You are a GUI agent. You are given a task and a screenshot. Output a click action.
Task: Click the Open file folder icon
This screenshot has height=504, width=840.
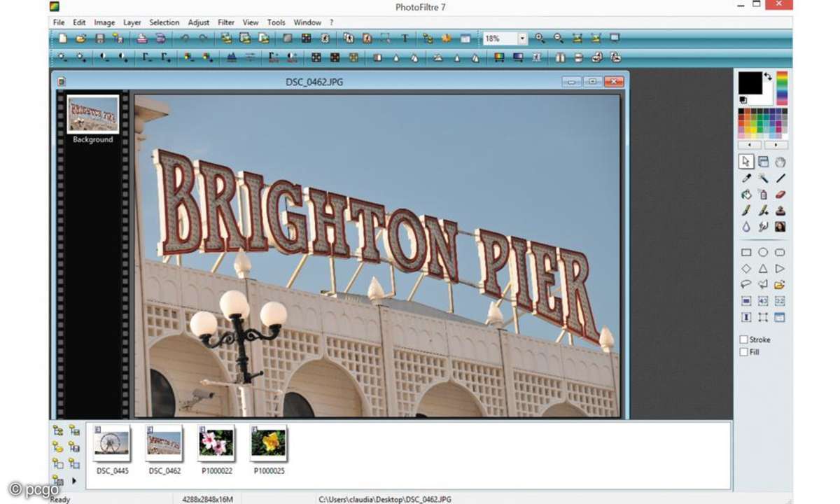point(81,38)
